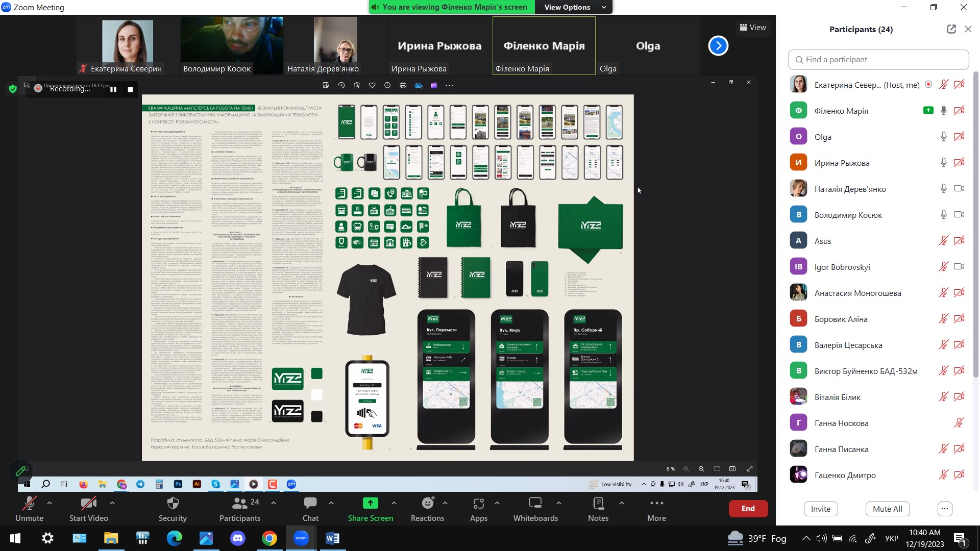Open the More menu in toolbar

[656, 509]
